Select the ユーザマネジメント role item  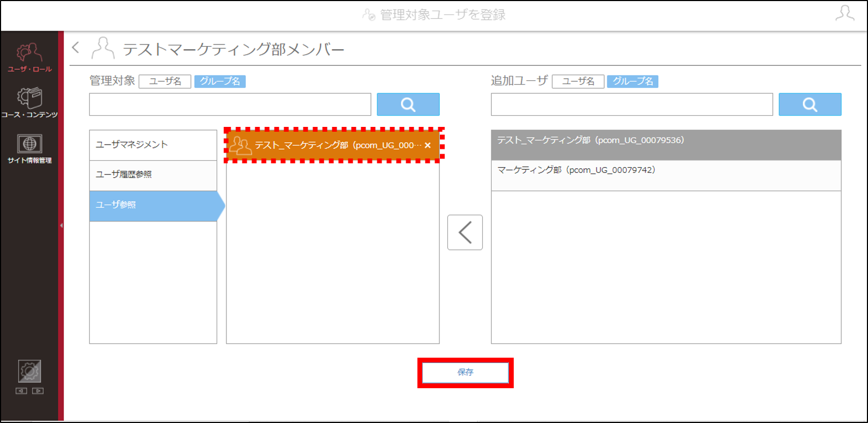153,145
